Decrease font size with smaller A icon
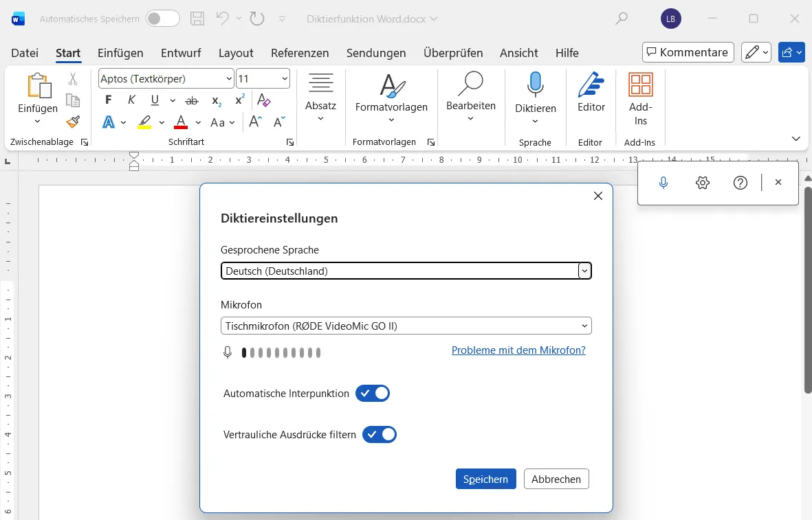The width and height of the screenshot is (812, 520). coord(279,122)
